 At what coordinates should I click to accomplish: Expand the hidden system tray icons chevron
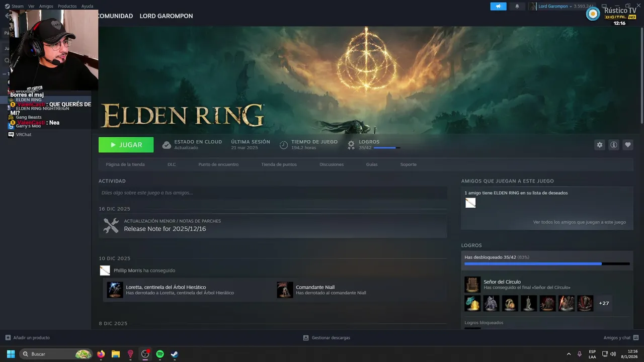pos(569,354)
